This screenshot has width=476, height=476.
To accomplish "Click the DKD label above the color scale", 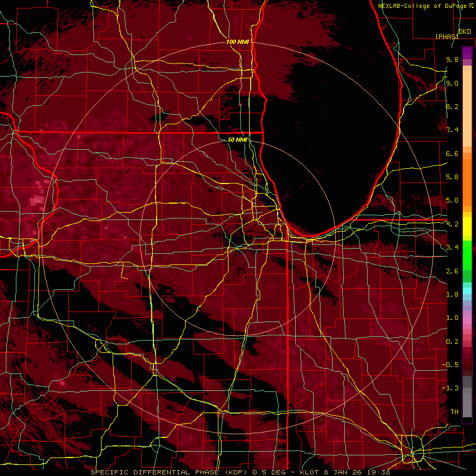I will coord(464,32).
